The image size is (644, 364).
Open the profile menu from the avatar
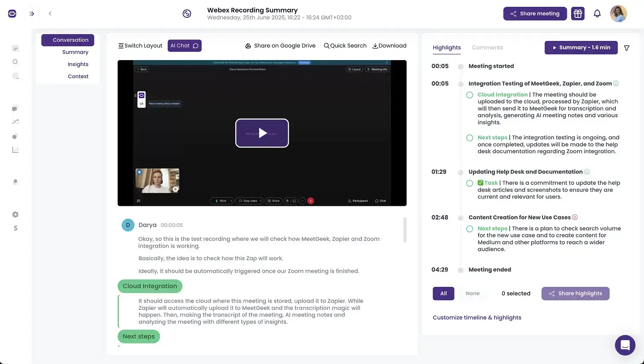(618, 13)
